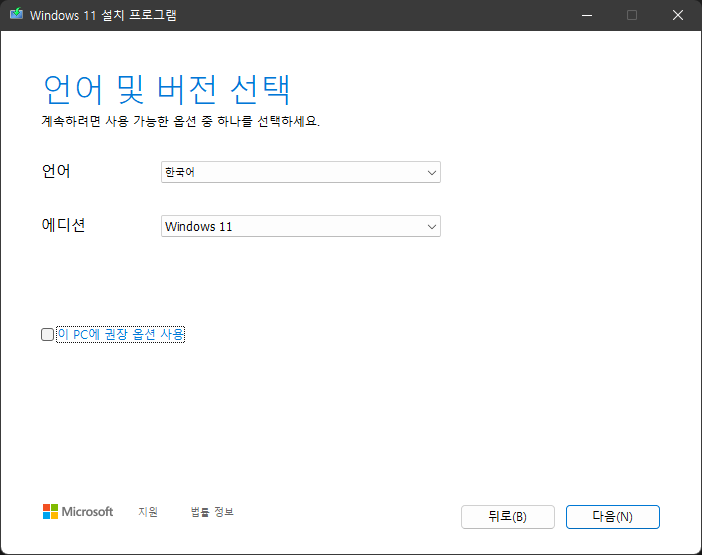
Task: Click the Microsoft logo
Action: coord(78,512)
